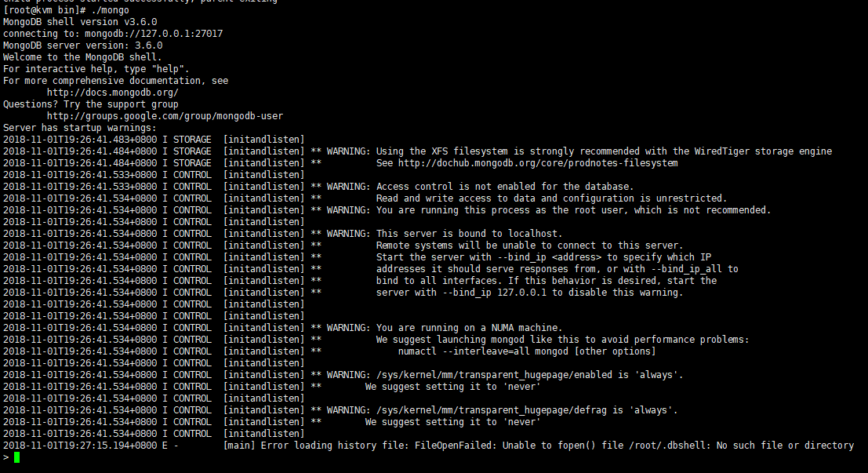Image resolution: width=868 pixels, height=473 pixels.
Task: Click 'Remote systems will be unable to connect' line
Action: coord(530,246)
